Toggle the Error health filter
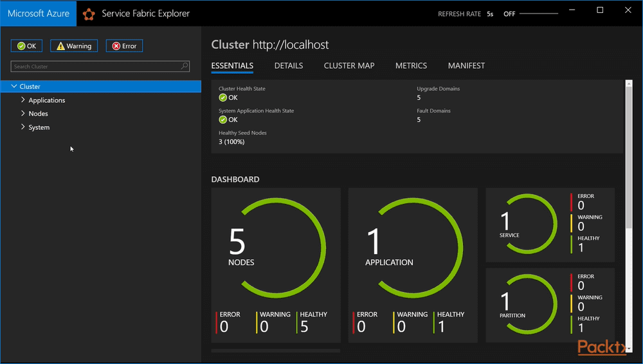The width and height of the screenshot is (643, 364). click(x=124, y=46)
